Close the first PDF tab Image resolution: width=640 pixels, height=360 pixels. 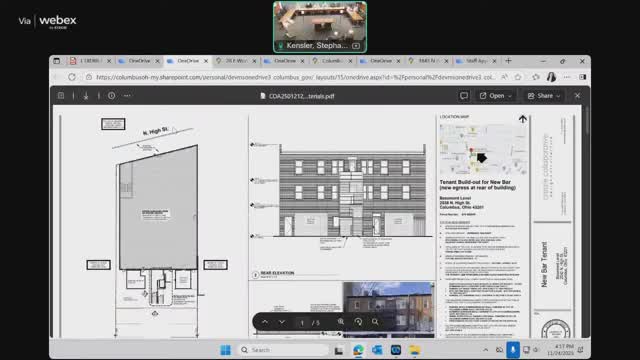pyautogui.click(x=109, y=61)
